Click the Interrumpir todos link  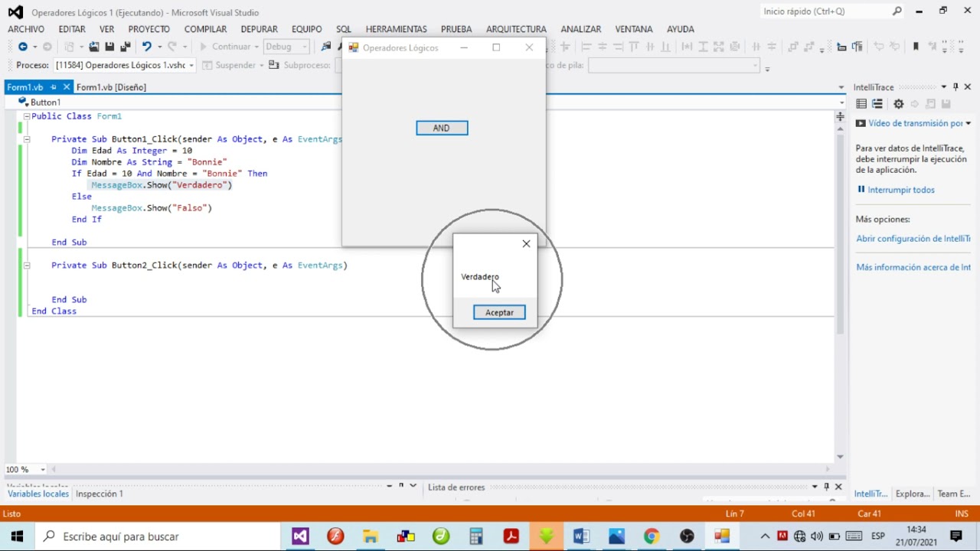pos(901,190)
